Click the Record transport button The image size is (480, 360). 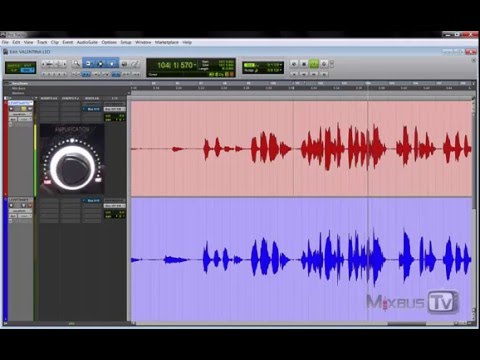tap(324, 64)
